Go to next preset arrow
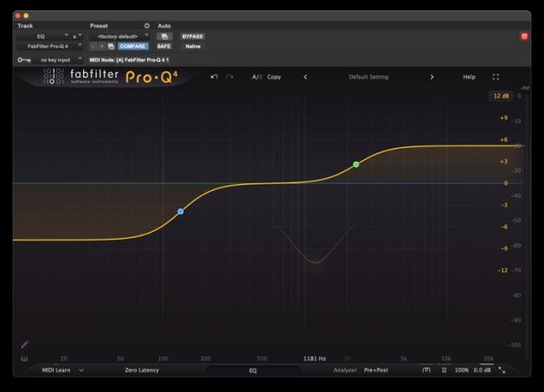This screenshot has height=392, width=544. point(432,77)
